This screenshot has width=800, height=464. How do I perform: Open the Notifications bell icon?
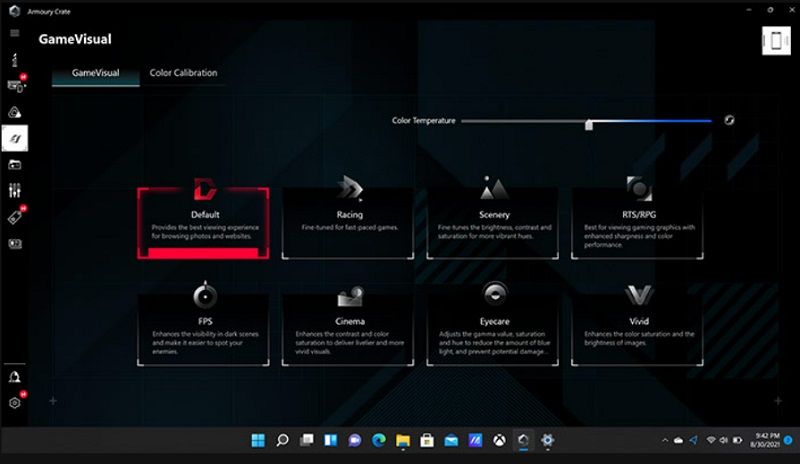tap(15, 377)
